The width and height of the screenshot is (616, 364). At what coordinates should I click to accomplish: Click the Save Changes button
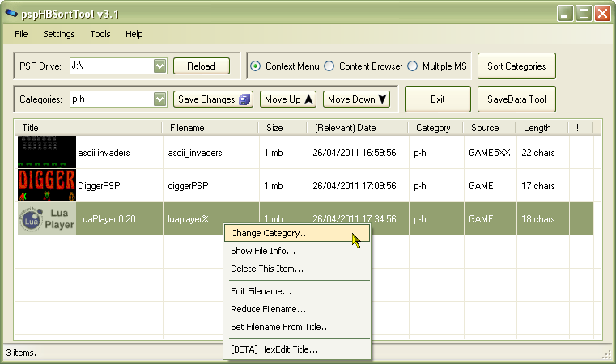(x=214, y=99)
